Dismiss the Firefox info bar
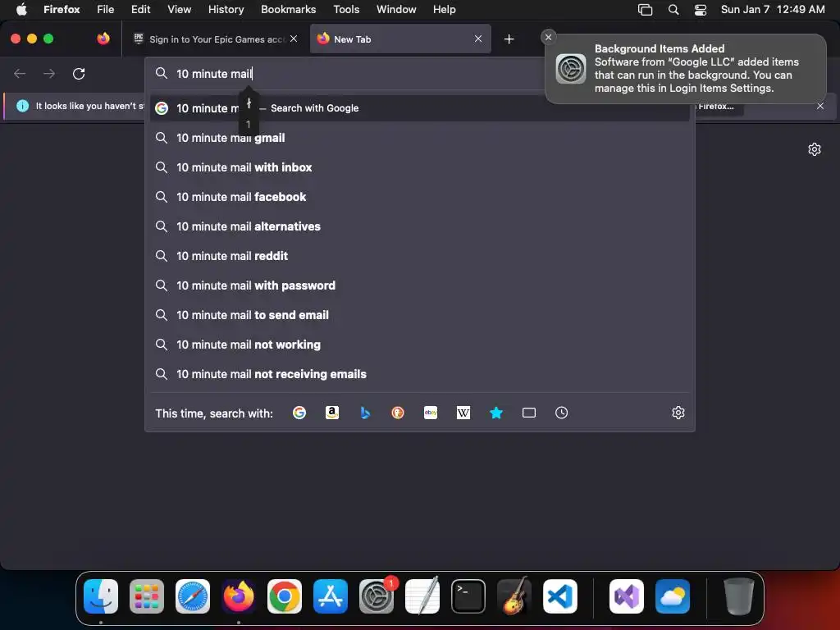This screenshot has height=630, width=840. point(820,106)
